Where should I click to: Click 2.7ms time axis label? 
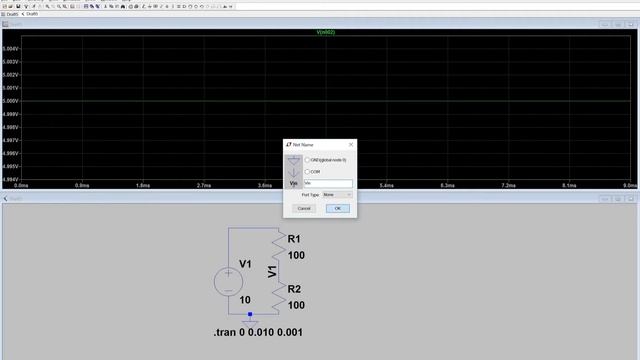point(204,185)
